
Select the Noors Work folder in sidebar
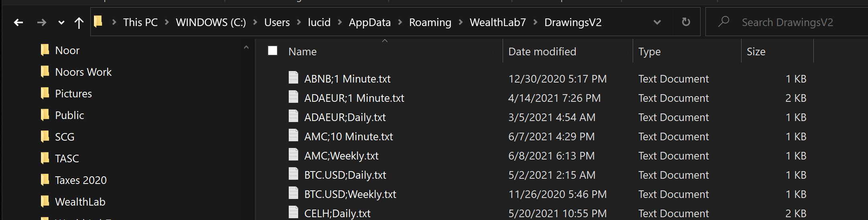point(83,72)
